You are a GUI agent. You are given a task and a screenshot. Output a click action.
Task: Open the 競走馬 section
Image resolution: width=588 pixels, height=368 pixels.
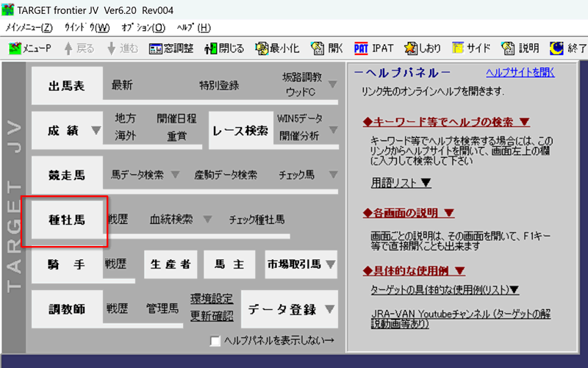67,175
